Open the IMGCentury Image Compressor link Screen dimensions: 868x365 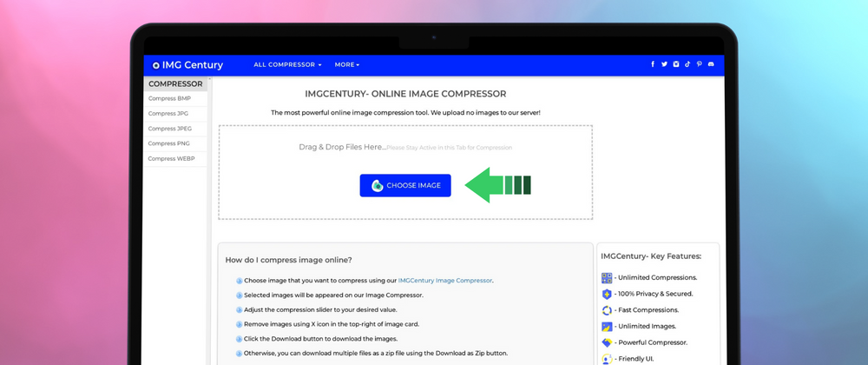(x=445, y=280)
